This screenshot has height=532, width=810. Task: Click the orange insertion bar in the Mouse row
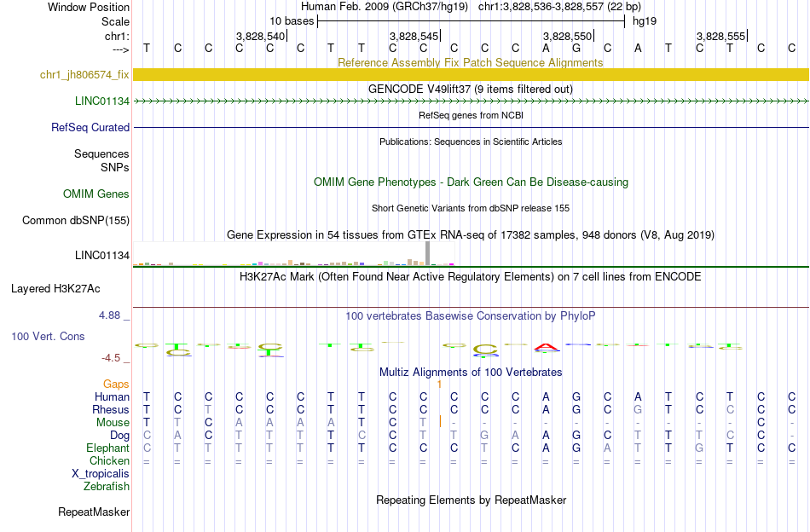[x=440, y=422]
